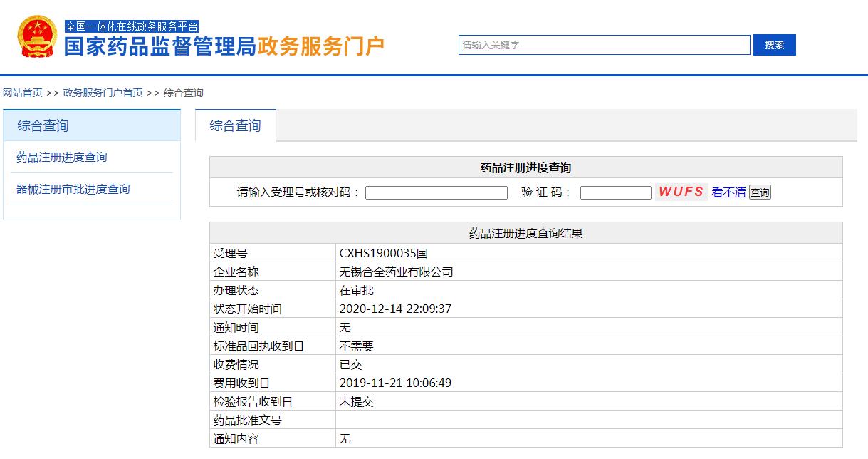Screen dimensions: 868x459
Task: Select the value CXHS1900035国
Action: (x=384, y=253)
